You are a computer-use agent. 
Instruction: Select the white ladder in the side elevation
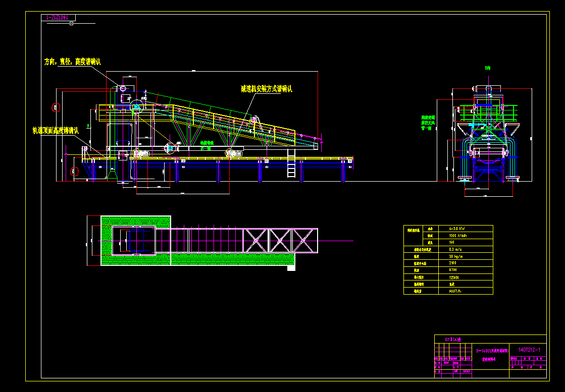pos(291,163)
